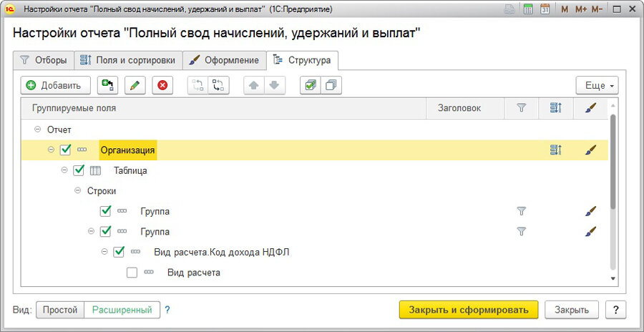Image resolution: width=644 pixels, height=332 pixels.
Task: Switch view to Расширенный
Action: tap(122, 310)
